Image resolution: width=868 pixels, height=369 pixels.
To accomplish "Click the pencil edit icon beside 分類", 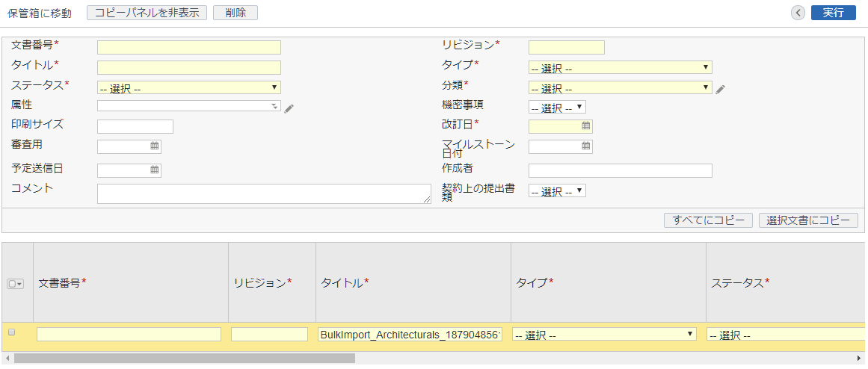I will click(720, 90).
